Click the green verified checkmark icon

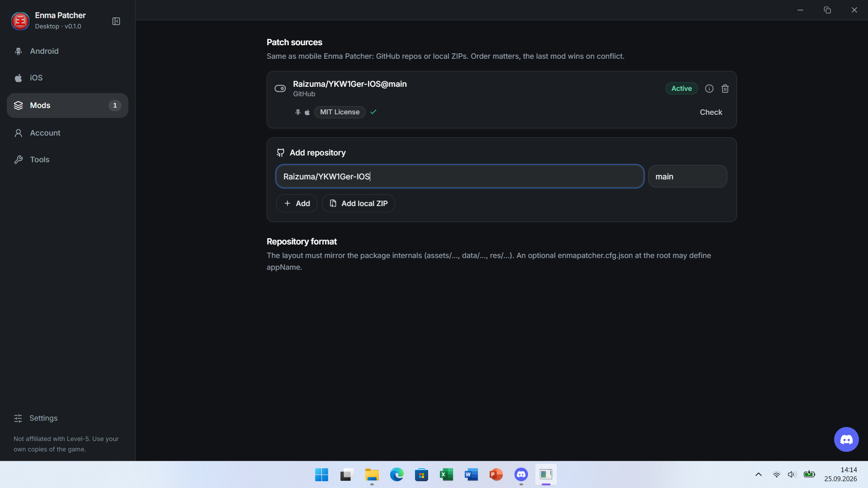tap(373, 112)
